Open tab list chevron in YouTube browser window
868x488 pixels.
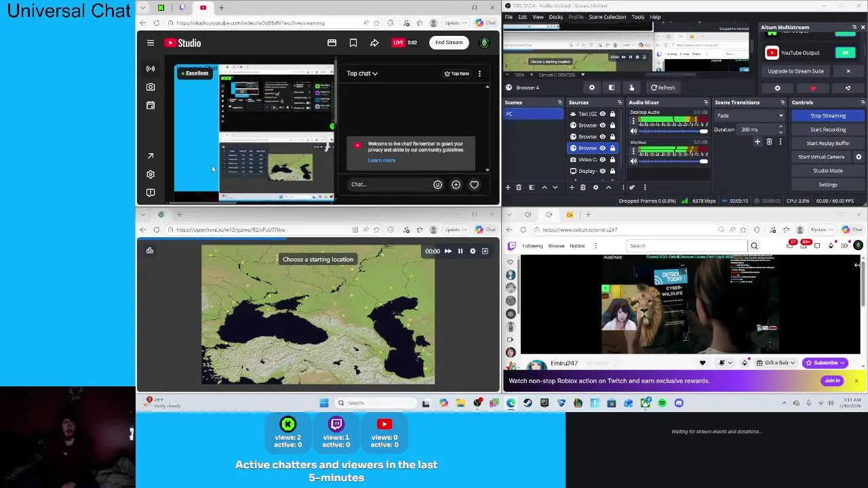click(142, 7)
